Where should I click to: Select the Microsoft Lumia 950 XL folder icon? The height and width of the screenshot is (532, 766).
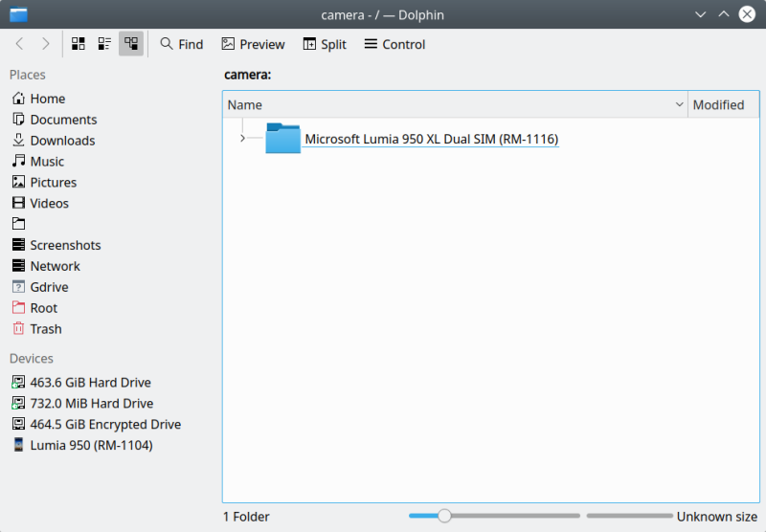[282, 138]
